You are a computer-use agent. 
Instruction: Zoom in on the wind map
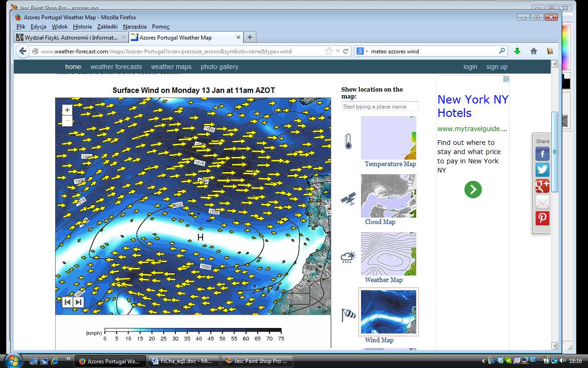tap(67, 110)
